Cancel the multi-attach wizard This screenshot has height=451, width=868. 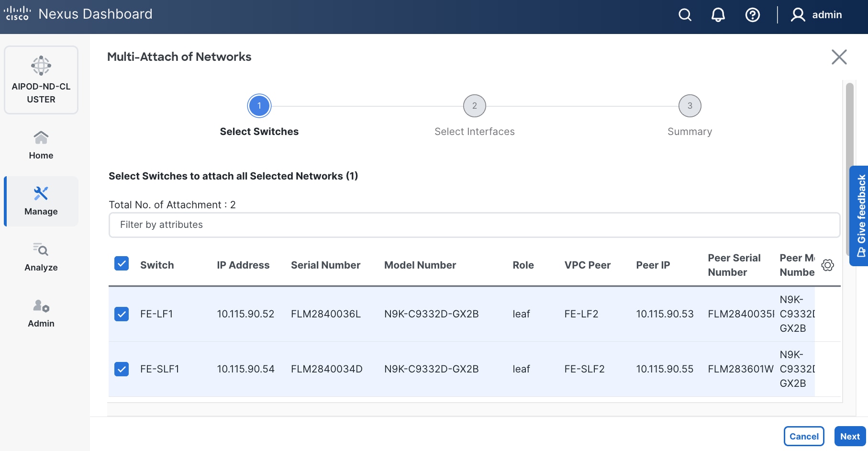point(804,436)
